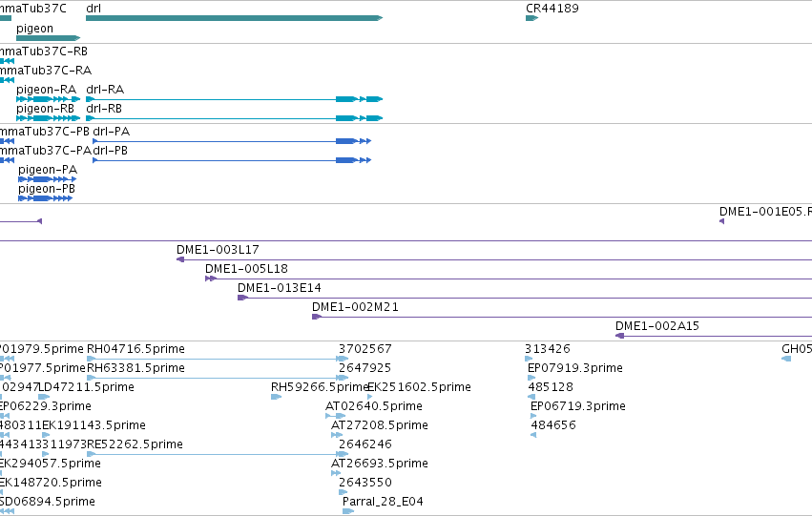Click the AT02640.5prime EST label
812x516 pixels.
[373, 406]
